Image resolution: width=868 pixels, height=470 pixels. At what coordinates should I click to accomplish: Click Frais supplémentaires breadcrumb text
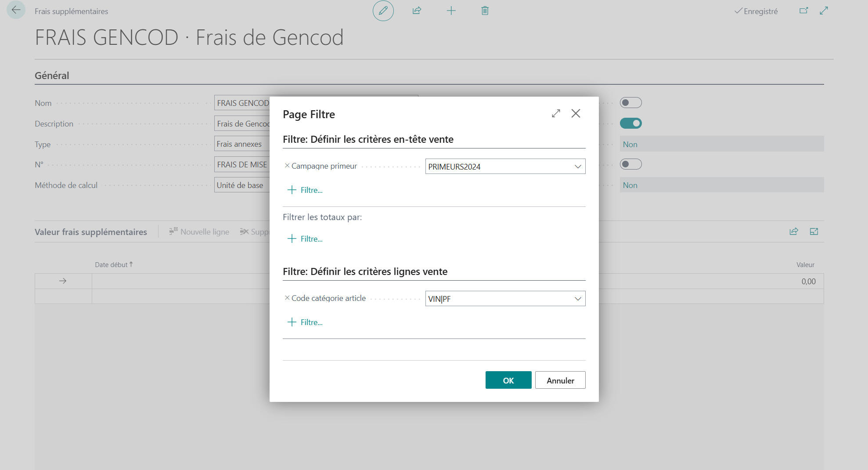click(x=71, y=11)
